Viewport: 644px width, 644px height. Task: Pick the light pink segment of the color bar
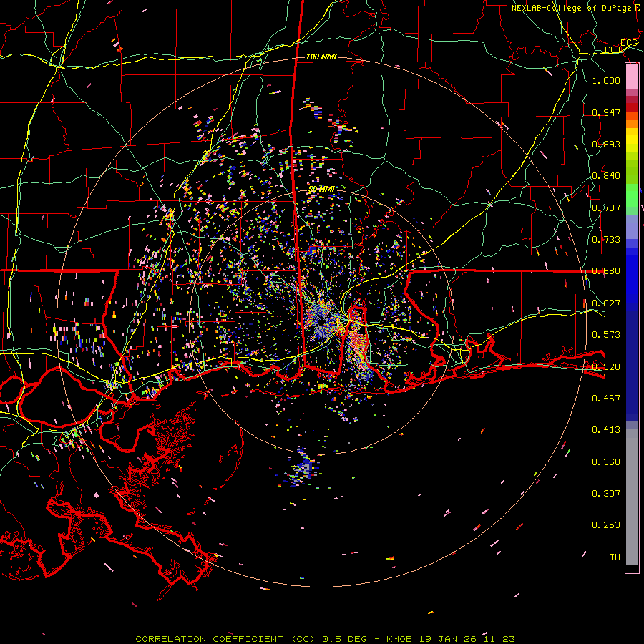coord(632,77)
